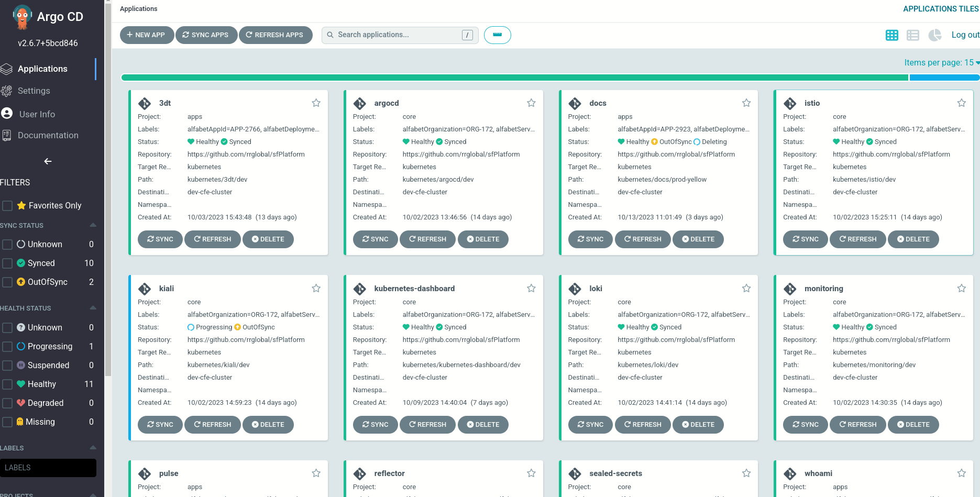Screen dimensions: 980x497
Task: Collapse the Labels filter section
Action: [93, 448]
